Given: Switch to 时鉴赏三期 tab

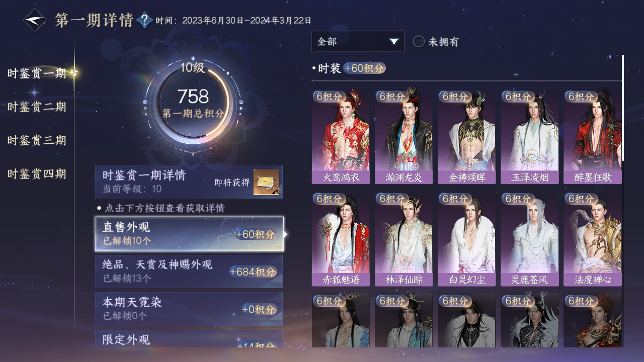Looking at the screenshot, I should [37, 140].
